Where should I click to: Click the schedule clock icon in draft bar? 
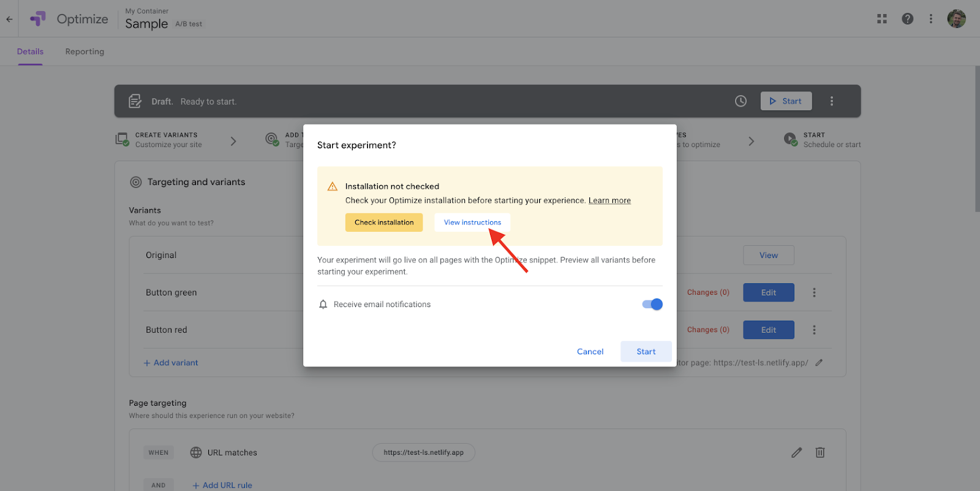click(741, 101)
